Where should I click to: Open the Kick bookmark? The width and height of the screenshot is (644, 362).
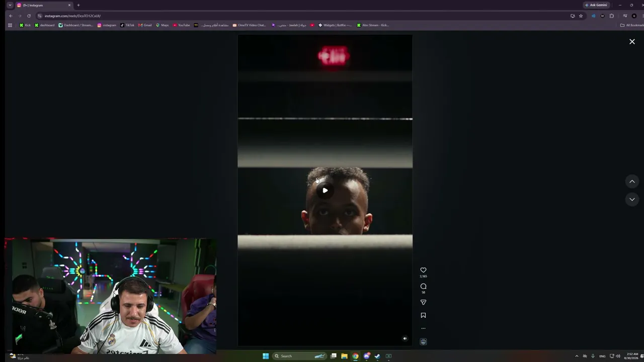(x=25, y=25)
